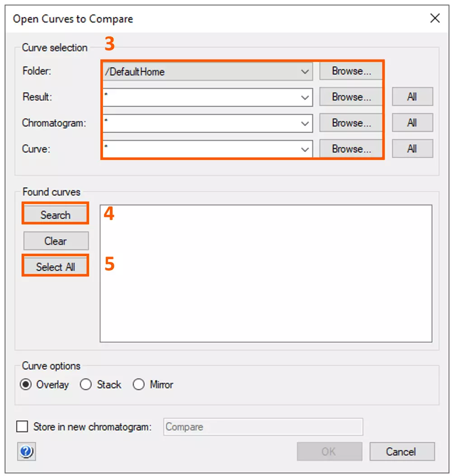Screen dimensions: 452x476
Task: Close the Open Curves to Compare dialog
Action: 435,19
